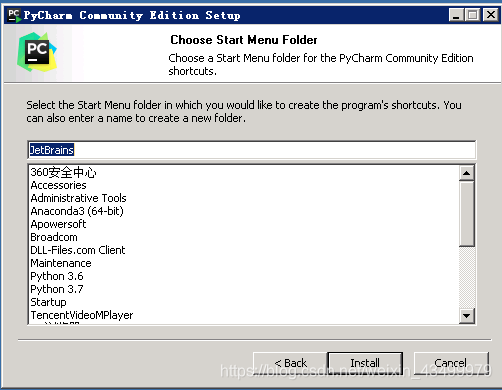Click the Install button
The width and height of the screenshot is (502, 390).
365,363
